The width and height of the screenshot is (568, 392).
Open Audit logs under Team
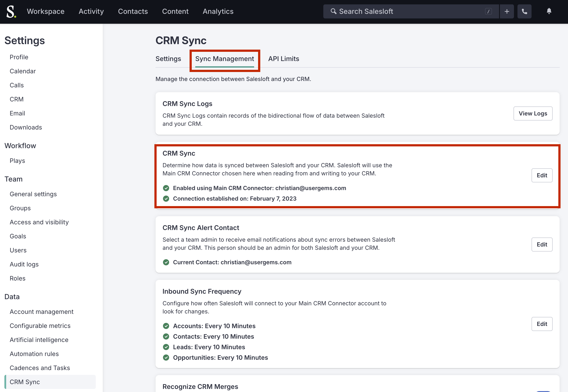click(24, 264)
